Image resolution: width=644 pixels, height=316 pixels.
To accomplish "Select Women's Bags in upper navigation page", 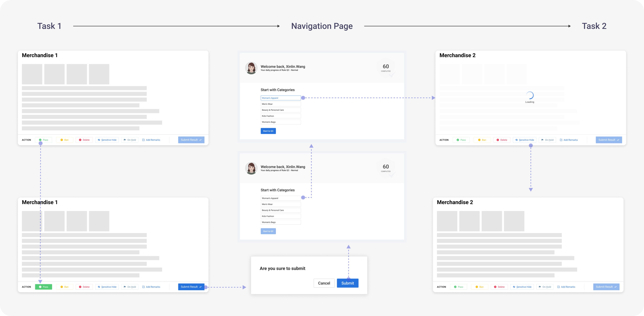I will click(281, 122).
